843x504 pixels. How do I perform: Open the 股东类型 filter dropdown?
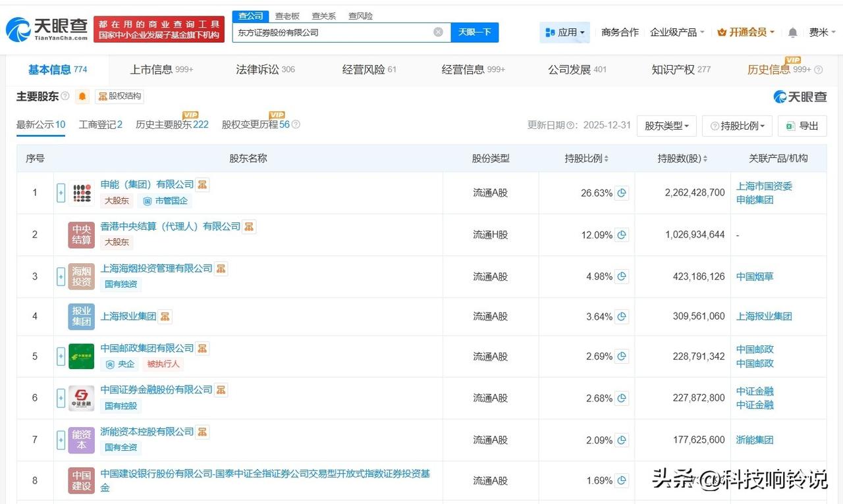coord(666,126)
